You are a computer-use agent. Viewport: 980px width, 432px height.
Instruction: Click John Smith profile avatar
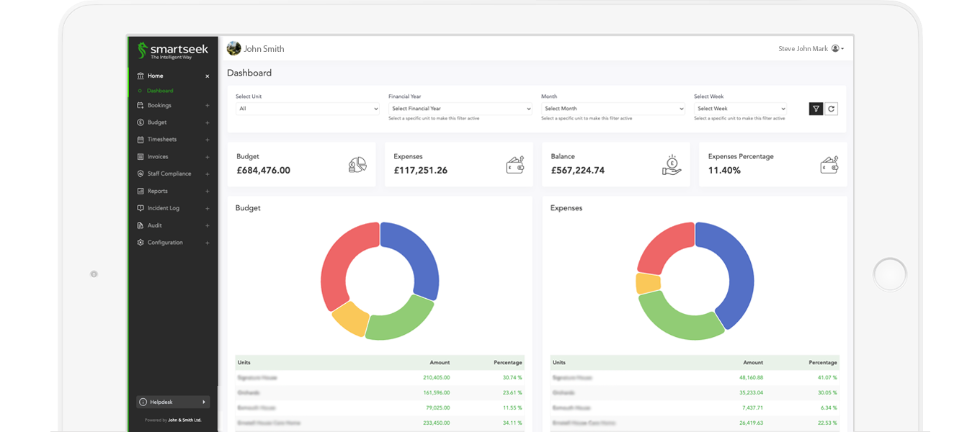(234, 48)
